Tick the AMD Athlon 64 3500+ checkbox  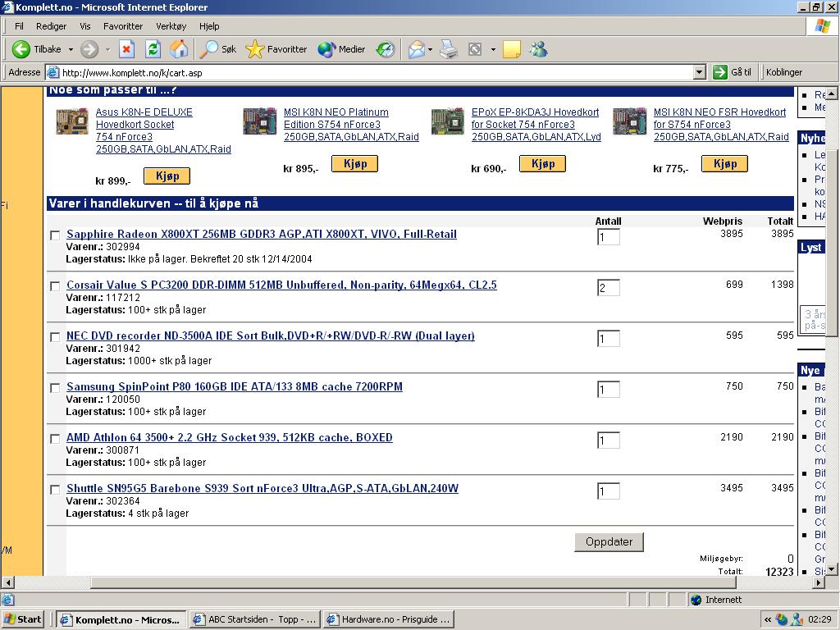(55, 439)
